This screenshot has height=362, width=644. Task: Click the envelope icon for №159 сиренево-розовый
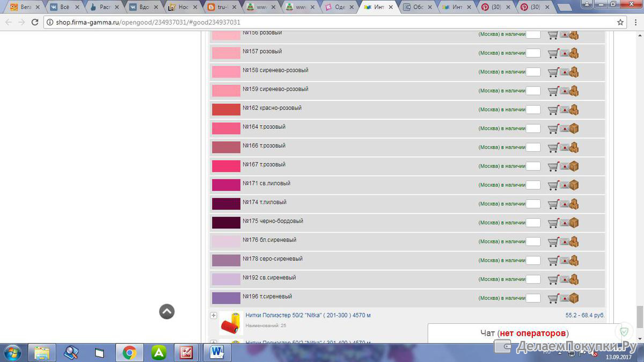tap(564, 91)
